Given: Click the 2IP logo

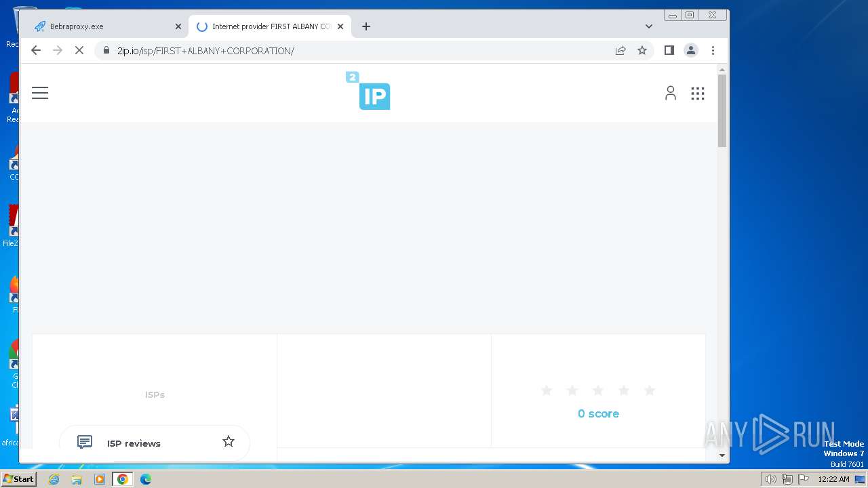Looking at the screenshot, I should [368, 91].
